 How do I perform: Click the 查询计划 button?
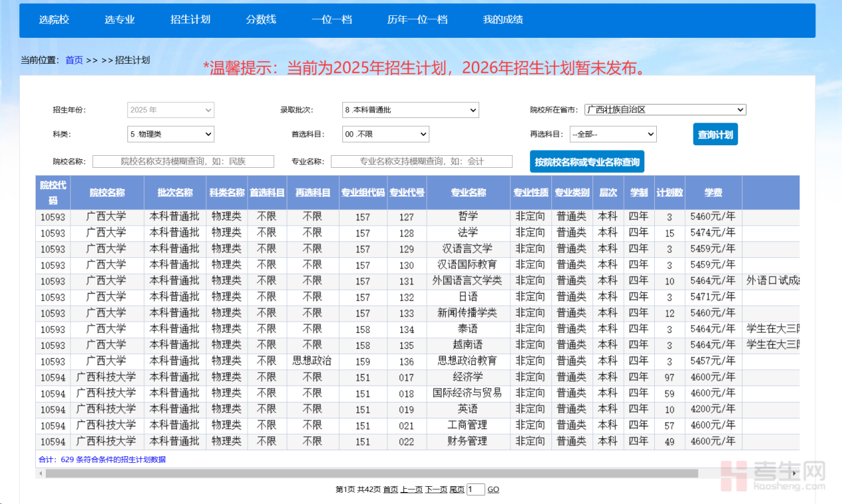[x=715, y=134]
